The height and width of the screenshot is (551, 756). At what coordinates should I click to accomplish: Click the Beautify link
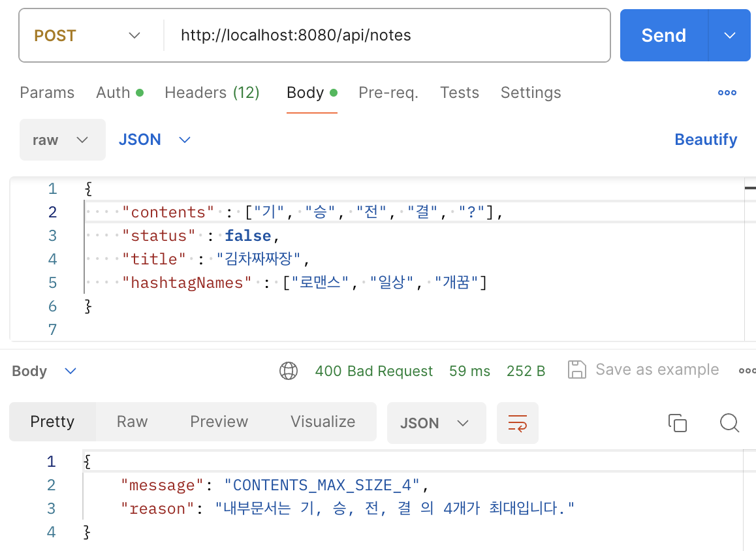click(706, 140)
